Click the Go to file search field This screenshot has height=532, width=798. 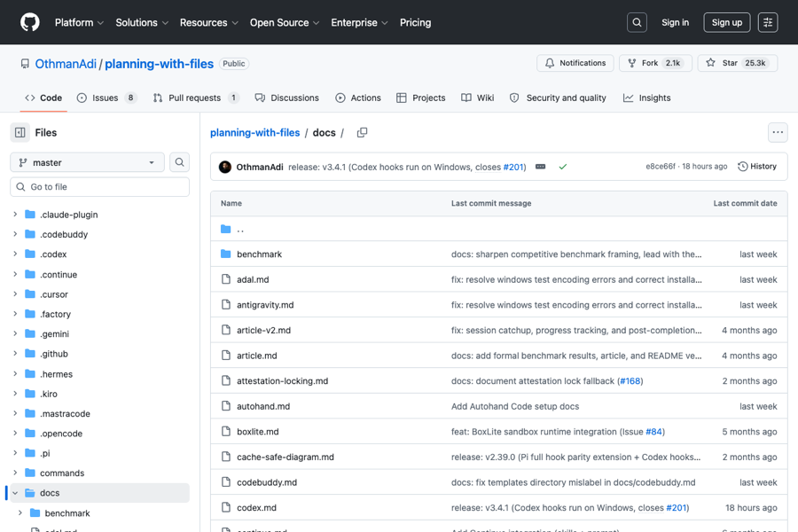99,187
